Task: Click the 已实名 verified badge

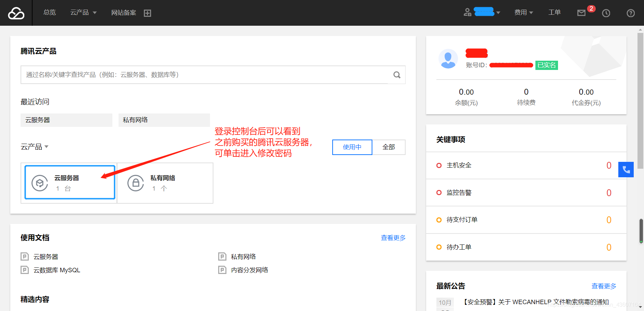Action: (547, 65)
